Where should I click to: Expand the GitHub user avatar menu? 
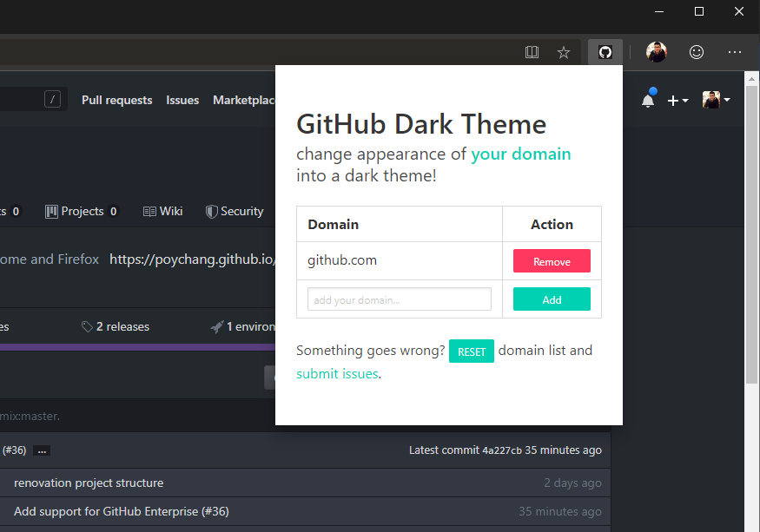(716, 100)
